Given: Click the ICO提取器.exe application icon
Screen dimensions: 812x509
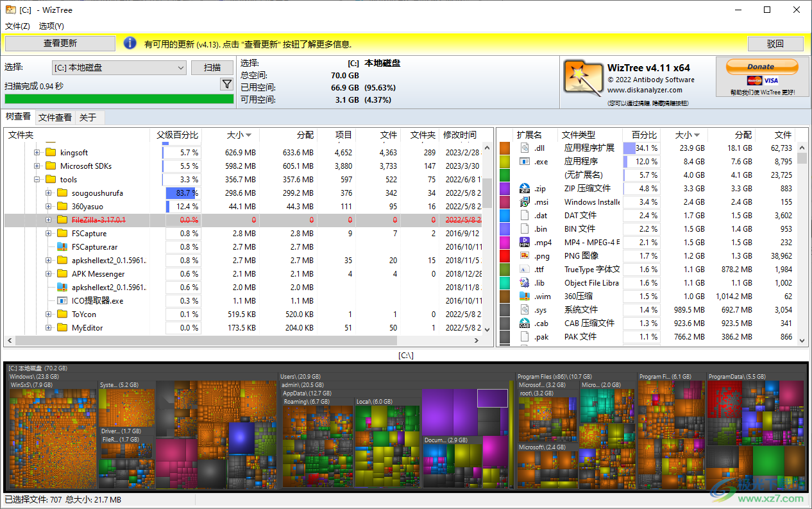Looking at the screenshot, I should coord(62,300).
